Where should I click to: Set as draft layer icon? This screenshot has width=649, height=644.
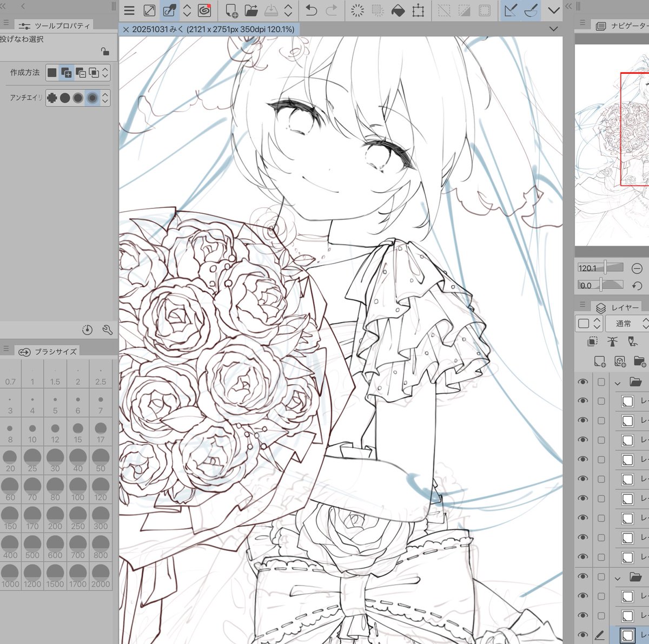pos(632,341)
